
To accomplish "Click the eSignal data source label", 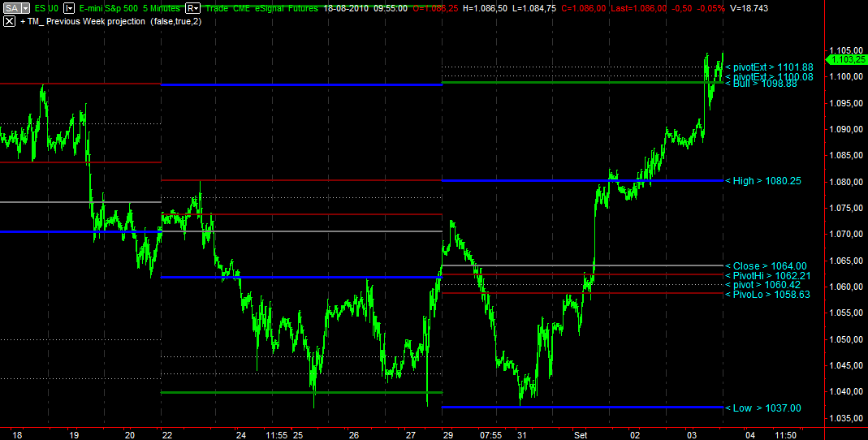I will [x=271, y=8].
